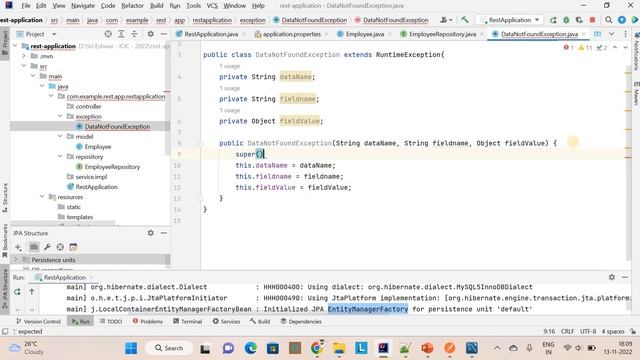Start debugging with the bug icon

[566, 20]
